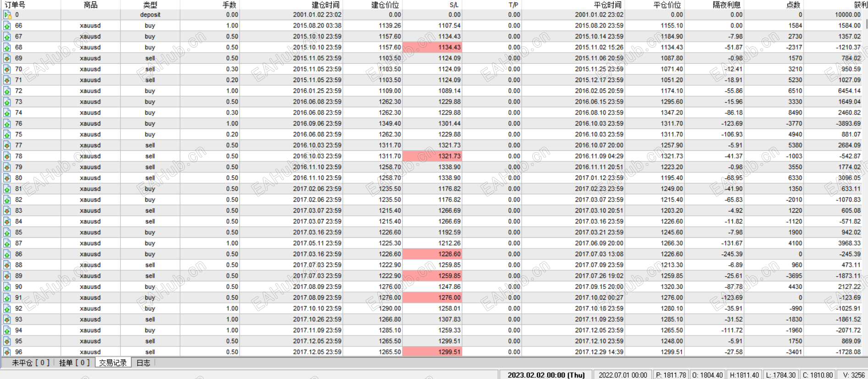The height and width of the screenshot is (379, 868).
Task: Click the buy icon beside order 73
Action: point(7,102)
